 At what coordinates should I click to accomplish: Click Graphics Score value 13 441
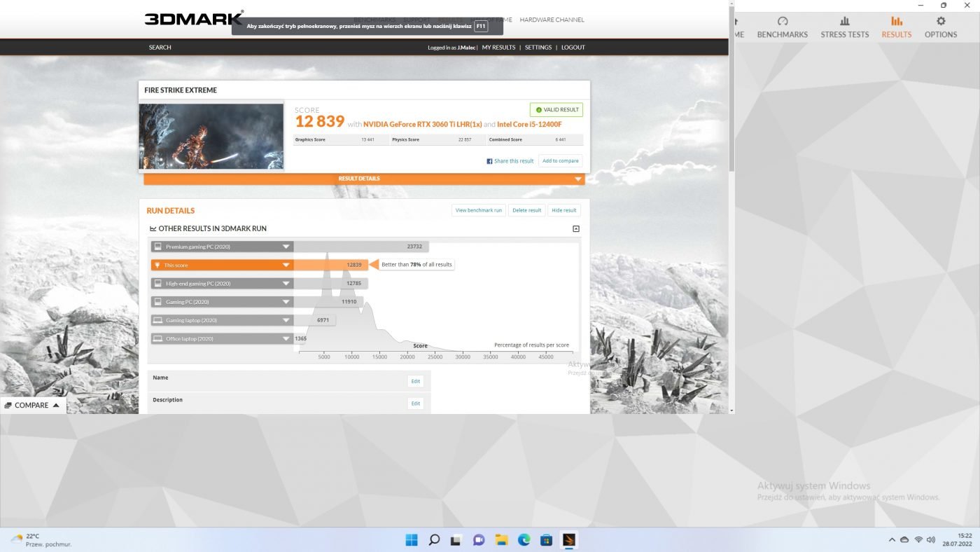coord(368,139)
